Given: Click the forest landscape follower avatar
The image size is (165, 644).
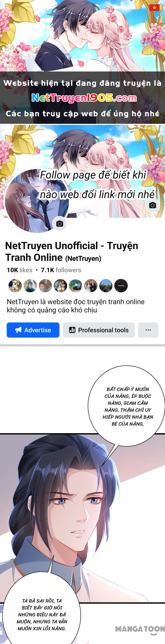Looking at the screenshot, I should pos(106,286).
